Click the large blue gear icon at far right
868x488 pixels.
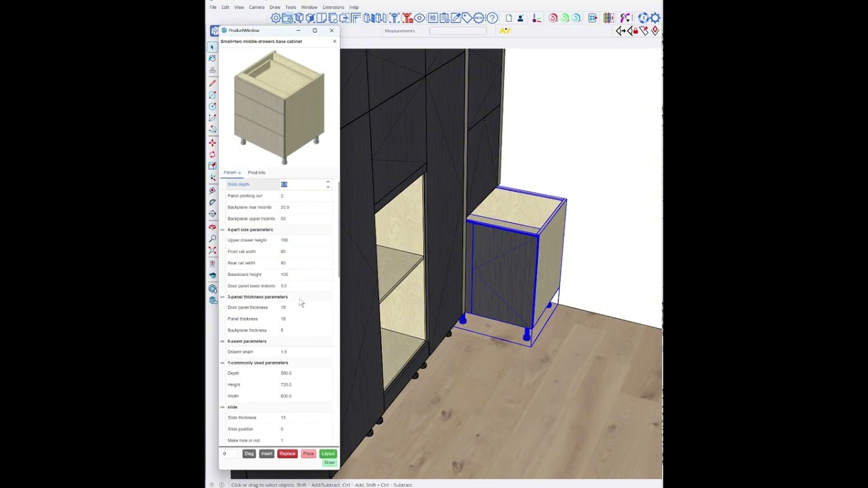654,18
